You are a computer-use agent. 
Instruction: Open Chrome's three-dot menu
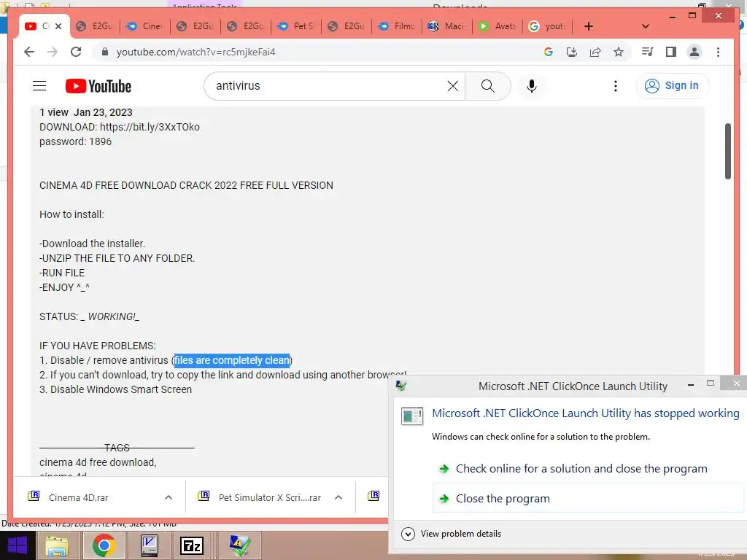click(x=718, y=52)
